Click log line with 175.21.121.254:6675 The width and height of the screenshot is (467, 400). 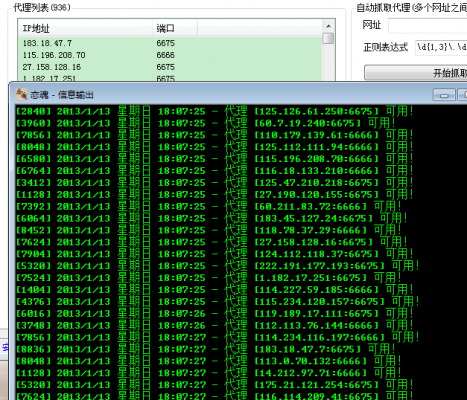pos(215,385)
